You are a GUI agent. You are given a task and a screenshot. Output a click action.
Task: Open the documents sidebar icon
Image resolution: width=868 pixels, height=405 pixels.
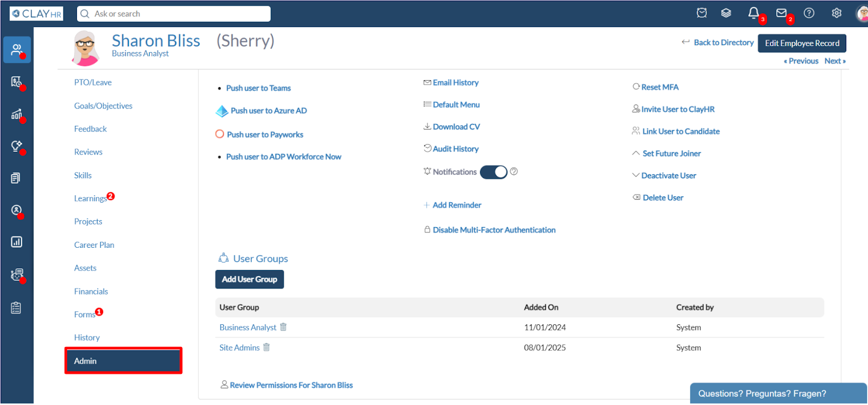16,178
